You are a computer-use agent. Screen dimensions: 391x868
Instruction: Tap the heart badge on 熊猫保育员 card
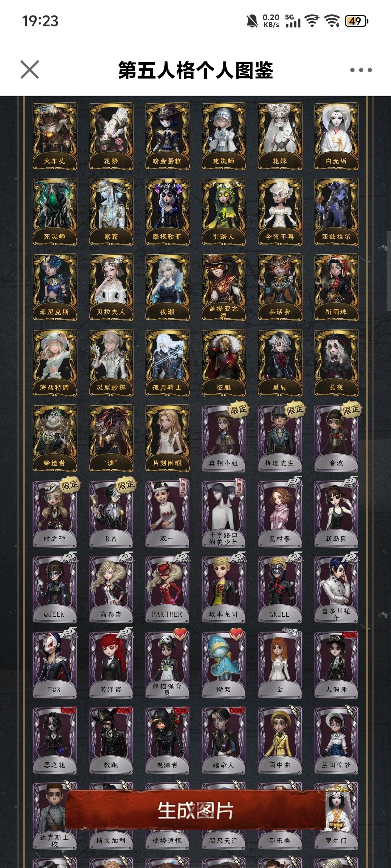pos(180,633)
